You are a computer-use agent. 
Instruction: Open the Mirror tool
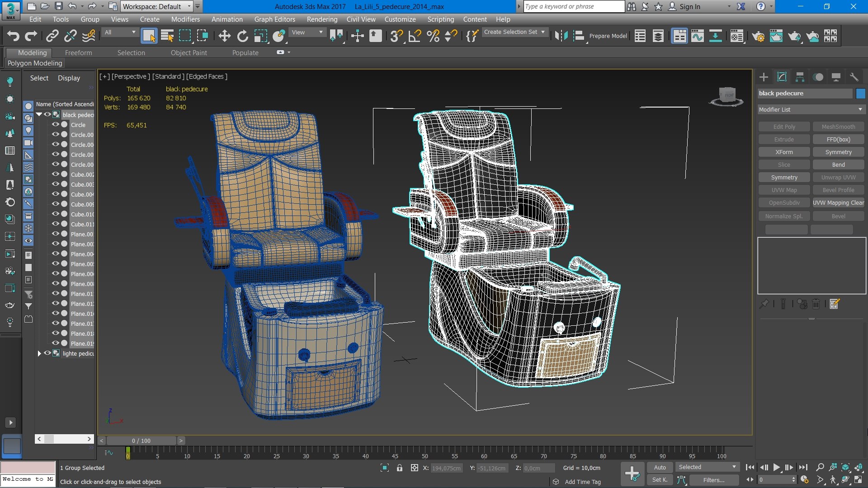561,36
